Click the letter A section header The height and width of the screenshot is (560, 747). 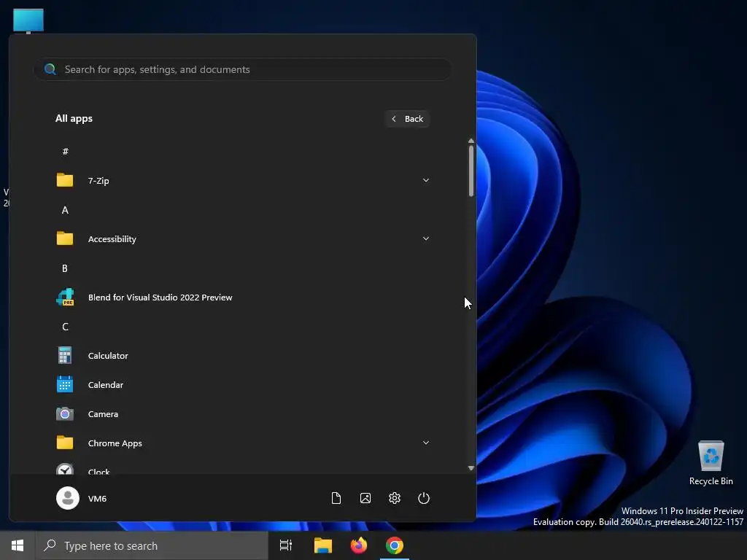65,210
